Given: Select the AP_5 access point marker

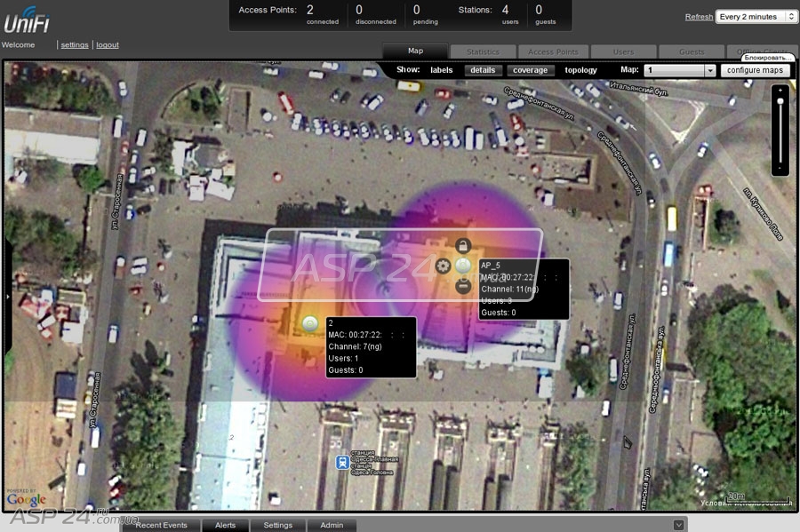Looking at the screenshot, I should pyautogui.click(x=462, y=266).
